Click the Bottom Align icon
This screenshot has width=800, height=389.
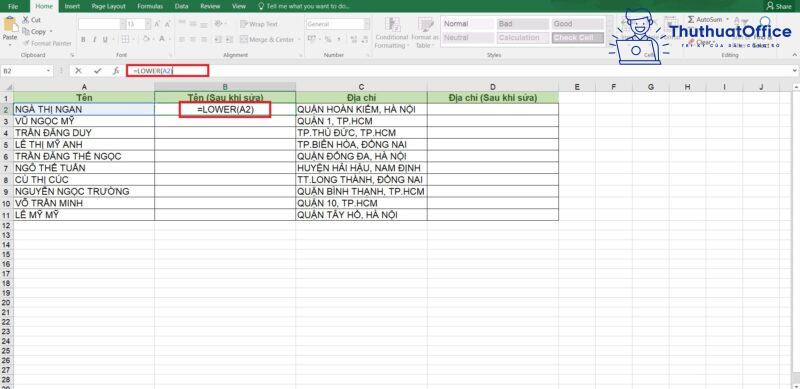(x=205, y=24)
